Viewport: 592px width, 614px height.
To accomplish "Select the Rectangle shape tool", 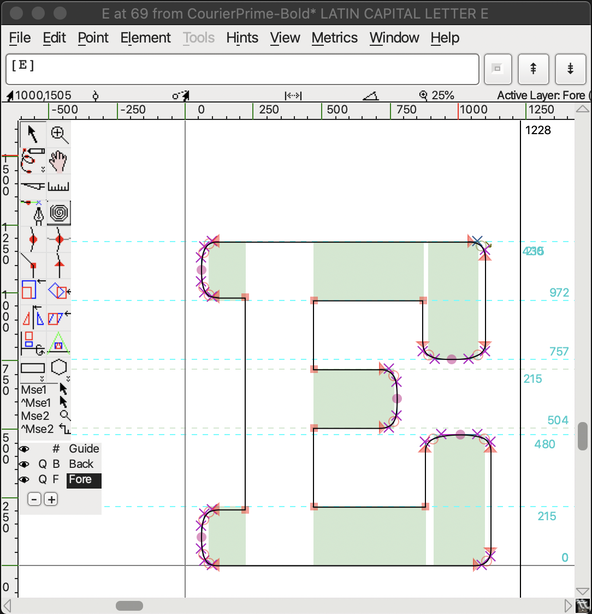I will point(33,368).
